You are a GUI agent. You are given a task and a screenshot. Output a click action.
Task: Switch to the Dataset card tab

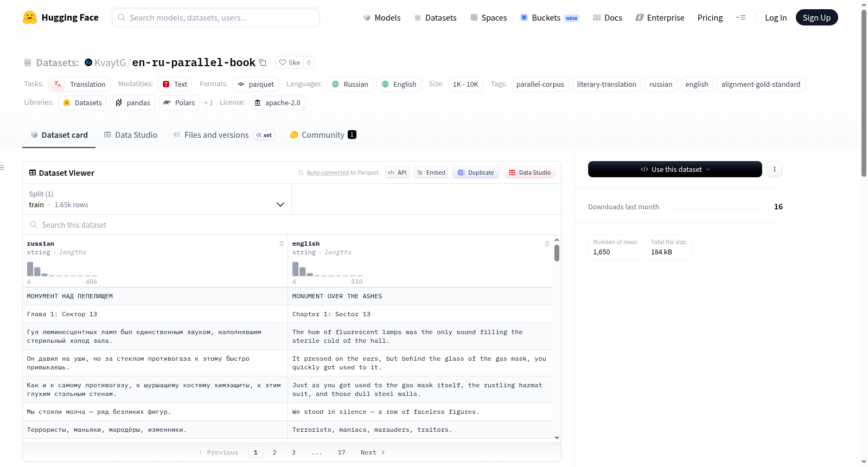(59, 135)
